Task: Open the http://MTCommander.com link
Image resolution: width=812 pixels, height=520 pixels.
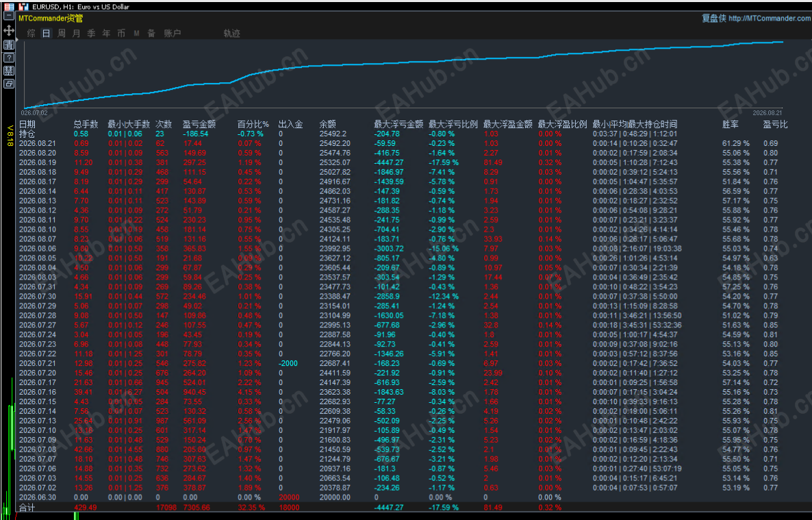Action: 770,18
